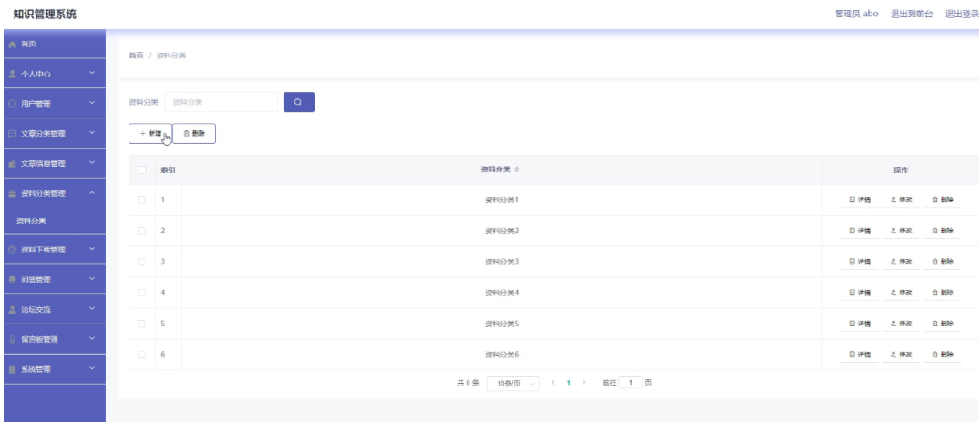Image resolution: width=980 pixels, height=422 pixels.
Task: Click the microphone icon beside 留言板管理
Action: pos(13,339)
